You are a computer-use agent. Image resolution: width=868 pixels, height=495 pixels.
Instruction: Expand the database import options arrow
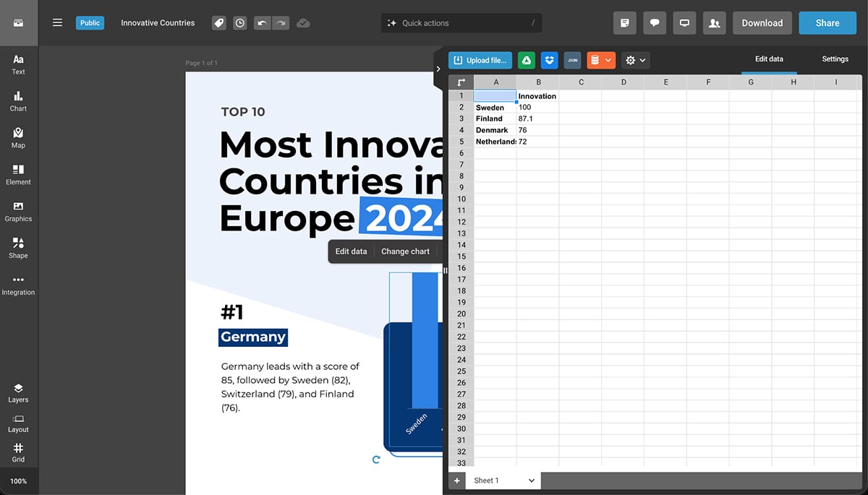click(x=608, y=60)
